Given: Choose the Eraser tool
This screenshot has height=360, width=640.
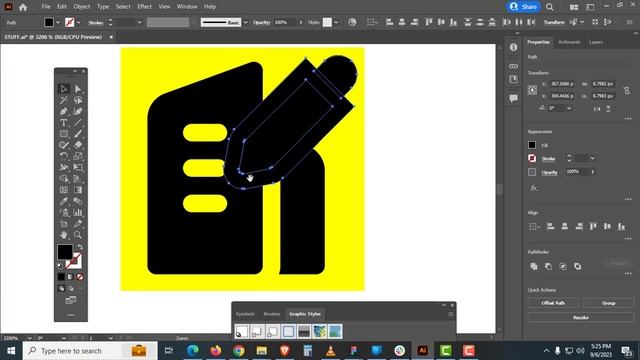Looking at the screenshot, I should (x=78, y=145).
